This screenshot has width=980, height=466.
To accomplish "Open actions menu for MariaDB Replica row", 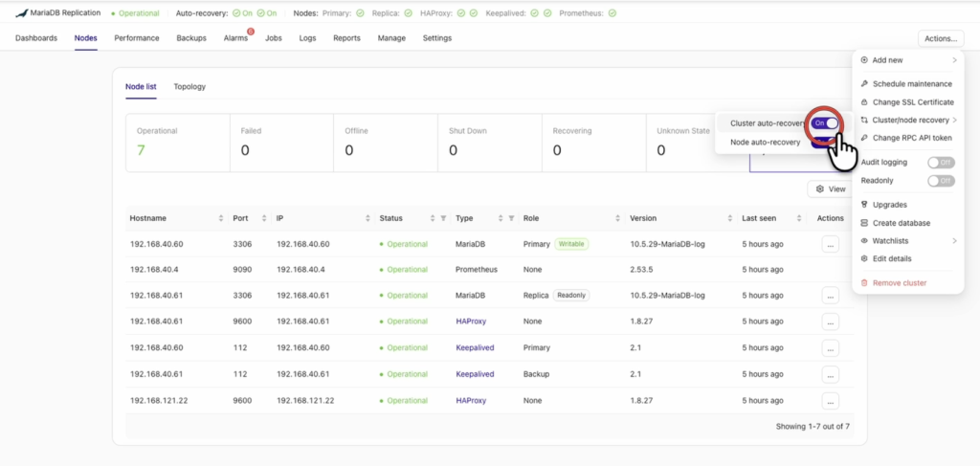I will pos(830,296).
